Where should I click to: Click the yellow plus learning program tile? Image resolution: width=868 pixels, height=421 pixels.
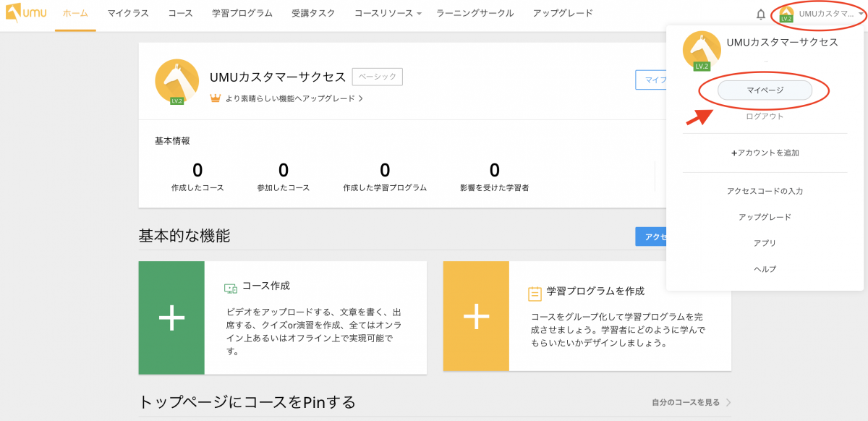476,316
